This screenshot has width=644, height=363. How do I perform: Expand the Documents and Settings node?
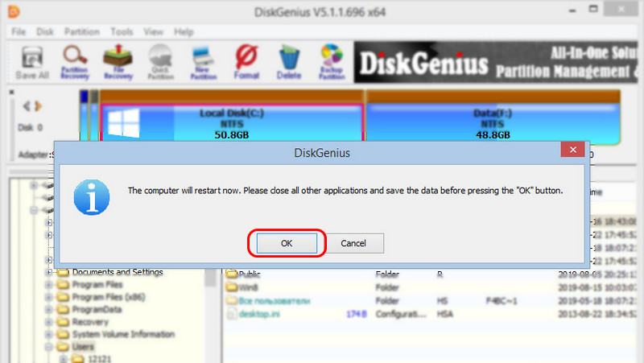pos(49,272)
